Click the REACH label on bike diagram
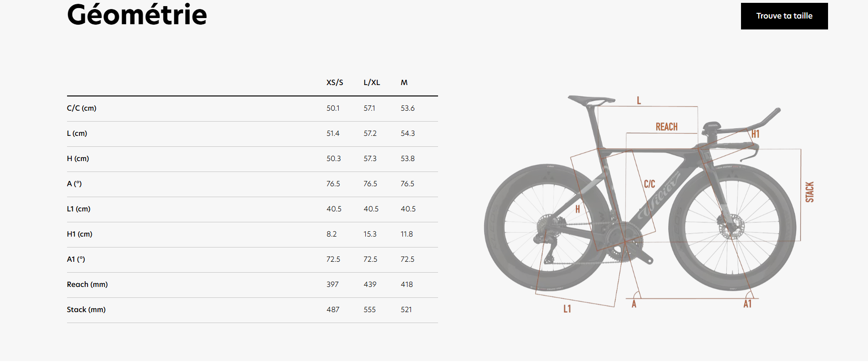The width and height of the screenshot is (868, 362). [666, 127]
